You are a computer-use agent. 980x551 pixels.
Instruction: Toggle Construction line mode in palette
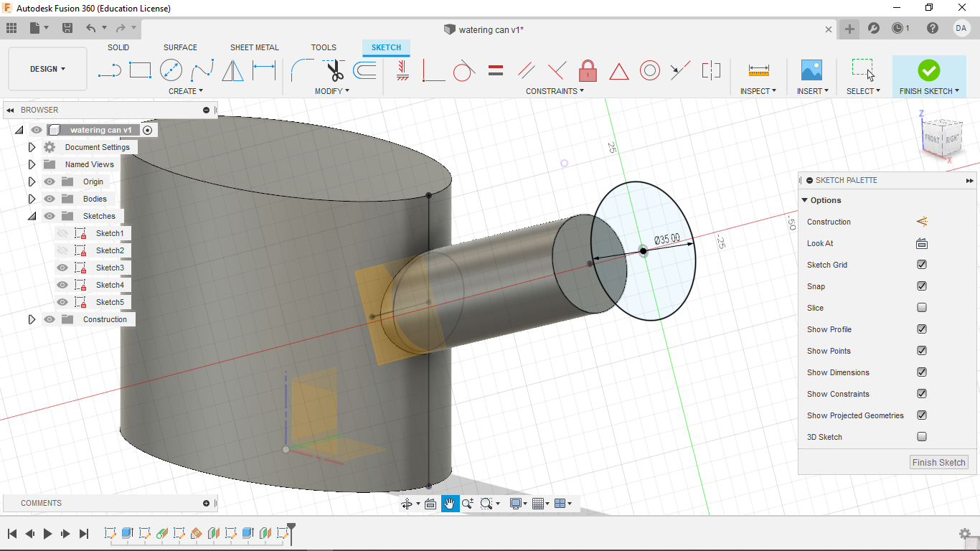click(922, 222)
